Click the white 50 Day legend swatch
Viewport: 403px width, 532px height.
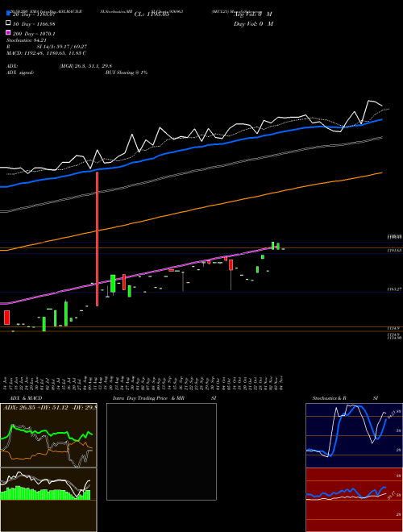tap(8, 23)
